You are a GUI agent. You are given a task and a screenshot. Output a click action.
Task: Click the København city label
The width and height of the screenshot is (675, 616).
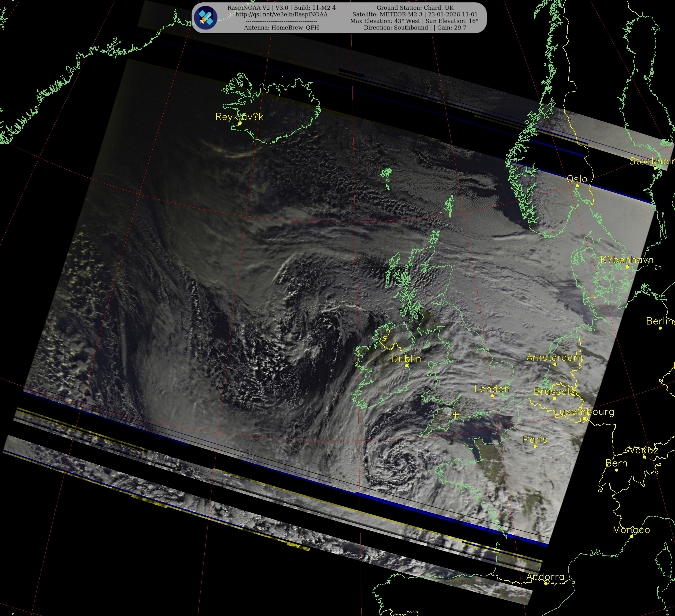tap(627, 260)
